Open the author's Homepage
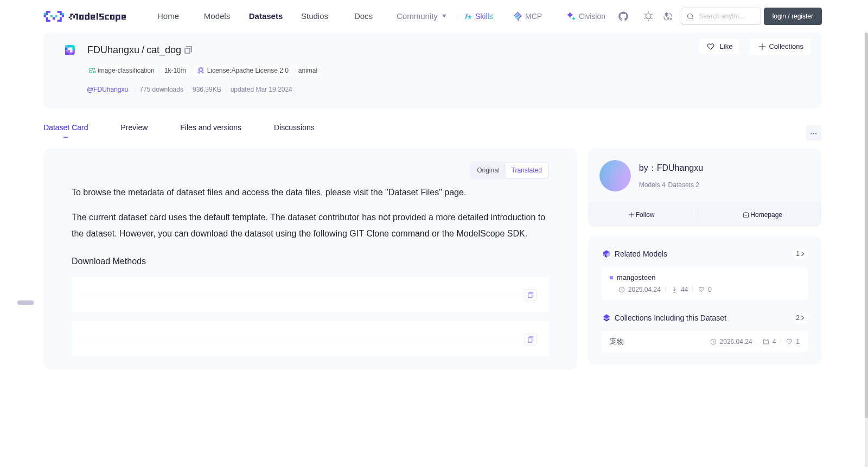Screen dimensions: 868x467 (x=762, y=215)
